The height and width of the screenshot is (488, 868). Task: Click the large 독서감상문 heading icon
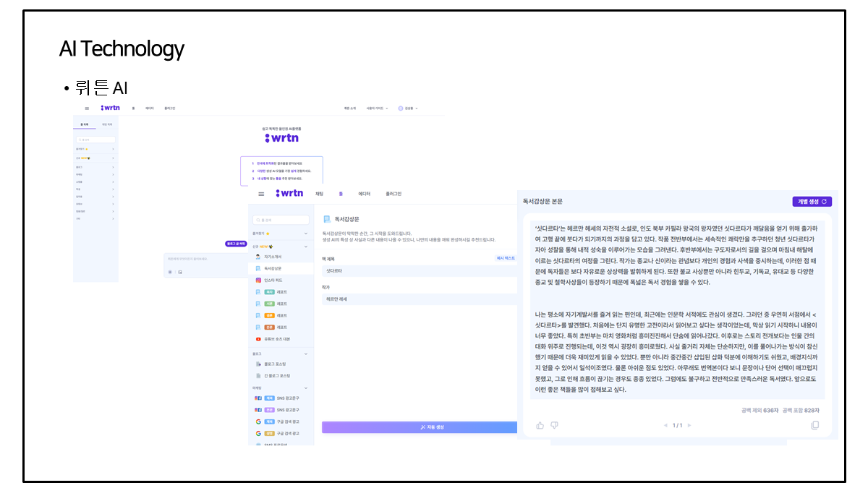[327, 218]
